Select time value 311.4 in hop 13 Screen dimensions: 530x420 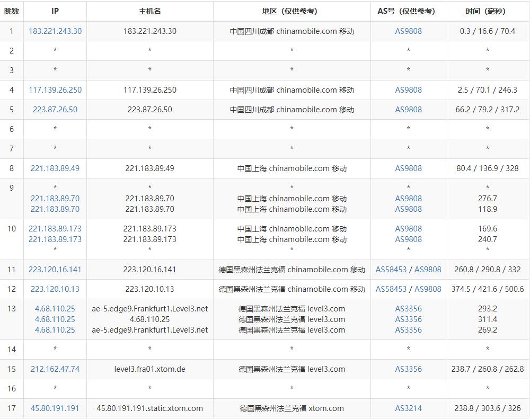pyautogui.click(x=488, y=319)
